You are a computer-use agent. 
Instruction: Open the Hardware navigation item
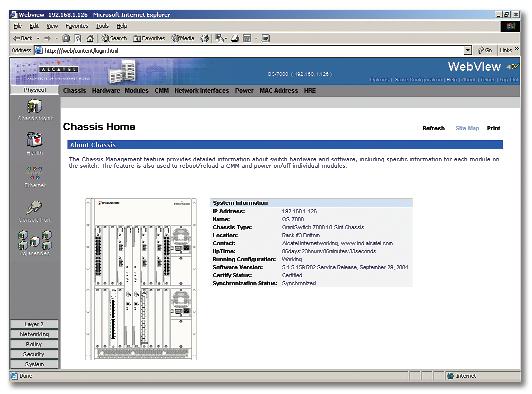pos(106,91)
